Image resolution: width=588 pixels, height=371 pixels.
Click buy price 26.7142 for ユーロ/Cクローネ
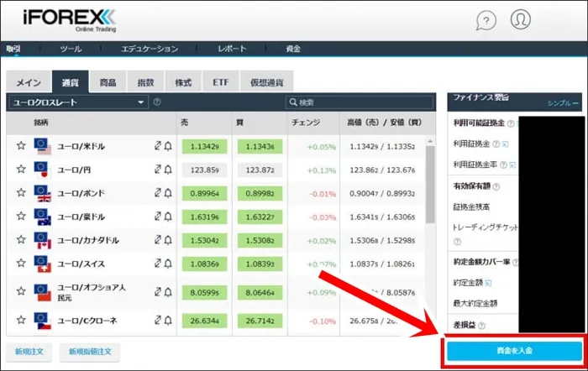point(260,321)
